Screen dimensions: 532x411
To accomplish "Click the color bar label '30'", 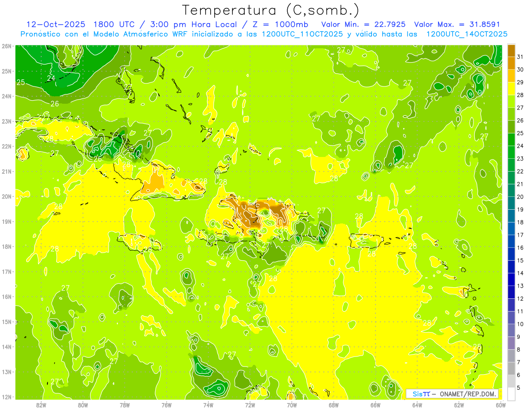I will 520,70.
